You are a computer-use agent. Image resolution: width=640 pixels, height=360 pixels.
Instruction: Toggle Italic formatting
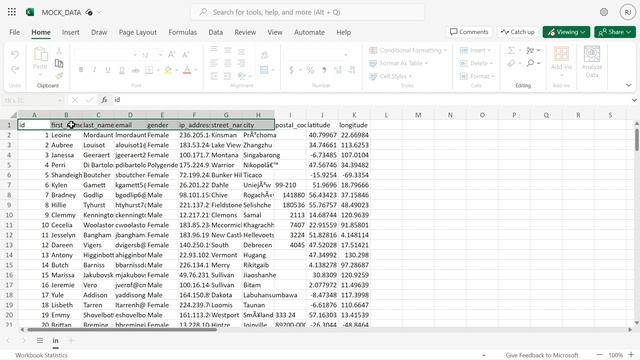pos(94,70)
